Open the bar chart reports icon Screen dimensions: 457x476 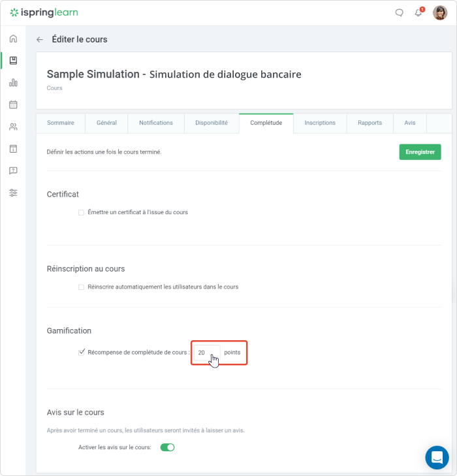pyautogui.click(x=13, y=82)
